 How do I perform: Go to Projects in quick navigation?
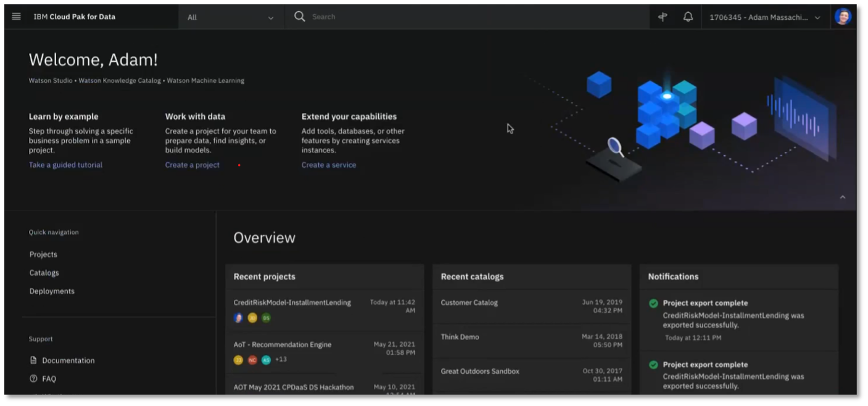click(43, 254)
